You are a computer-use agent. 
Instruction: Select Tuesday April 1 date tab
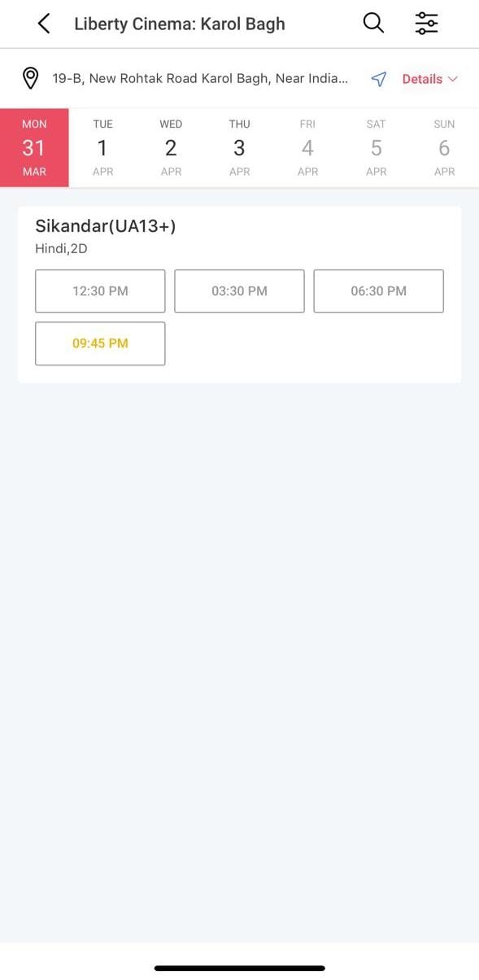(102, 147)
